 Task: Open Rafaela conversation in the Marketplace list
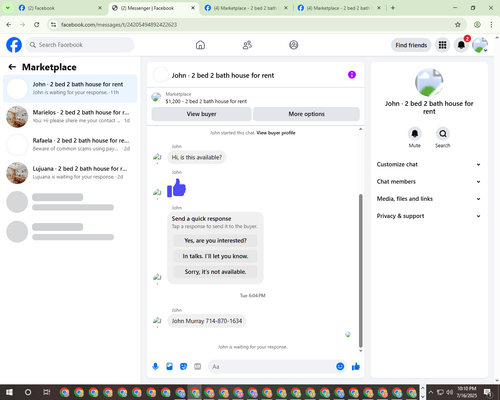tap(70, 145)
